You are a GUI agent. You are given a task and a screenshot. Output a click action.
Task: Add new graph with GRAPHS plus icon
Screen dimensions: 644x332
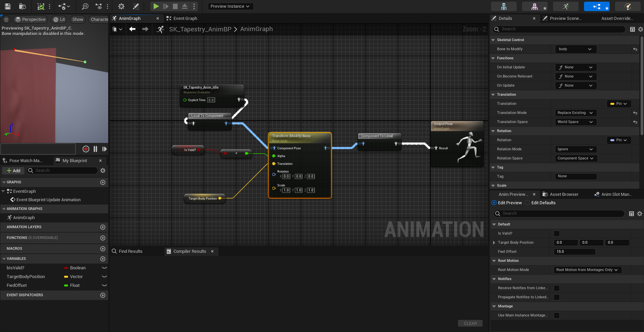[x=103, y=182]
